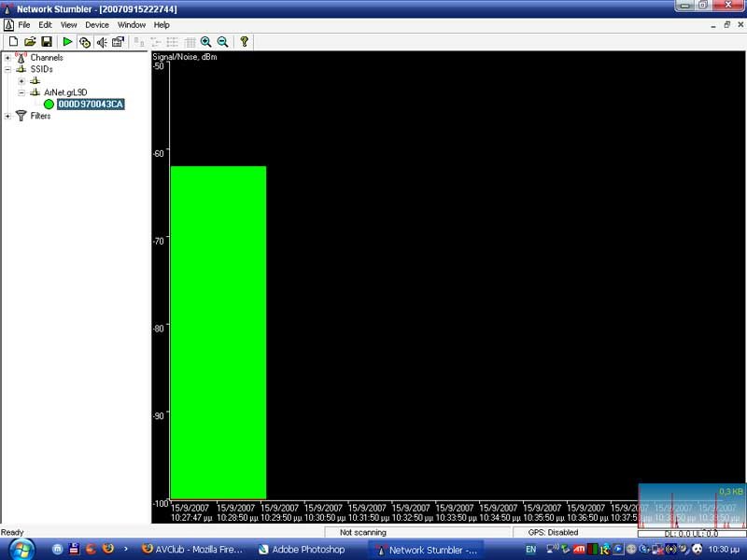Image resolution: width=747 pixels, height=560 pixels.
Task: Collapse the ArNet.grL9D SSID node
Action: click(21, 92)
